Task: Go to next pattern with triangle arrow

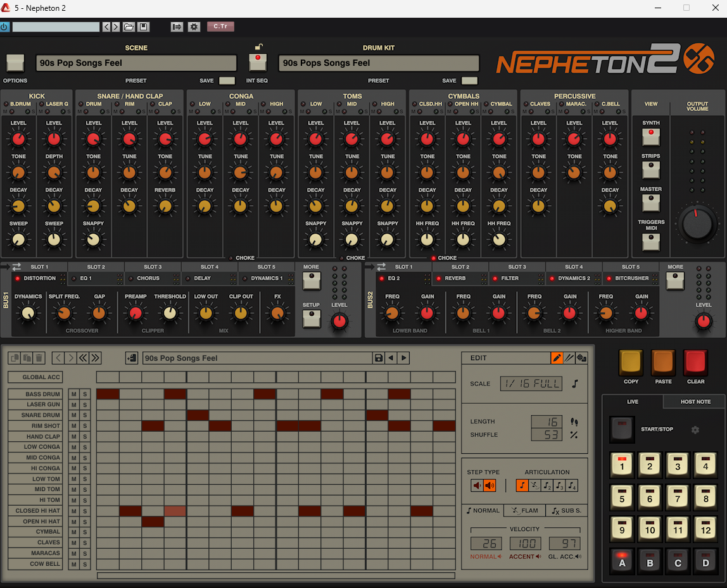Action: point(403,358)
